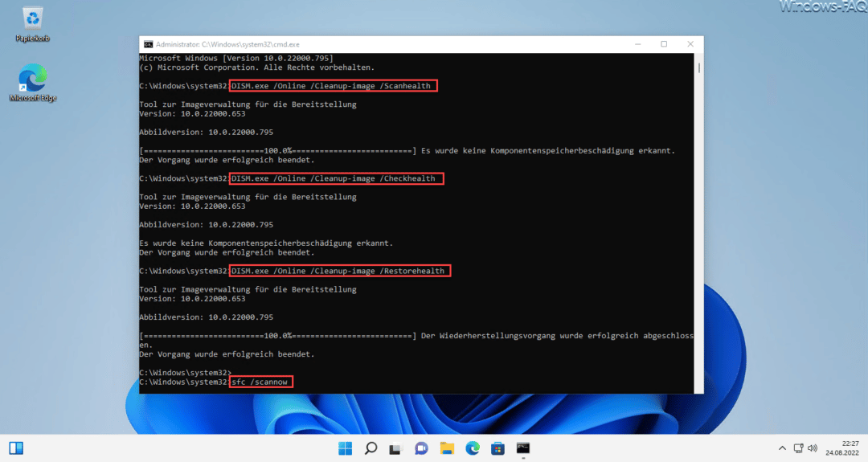Click the DISM /Restorehealth command text
Viewport: 868px width, 462px height.
(x=338, y=271)
